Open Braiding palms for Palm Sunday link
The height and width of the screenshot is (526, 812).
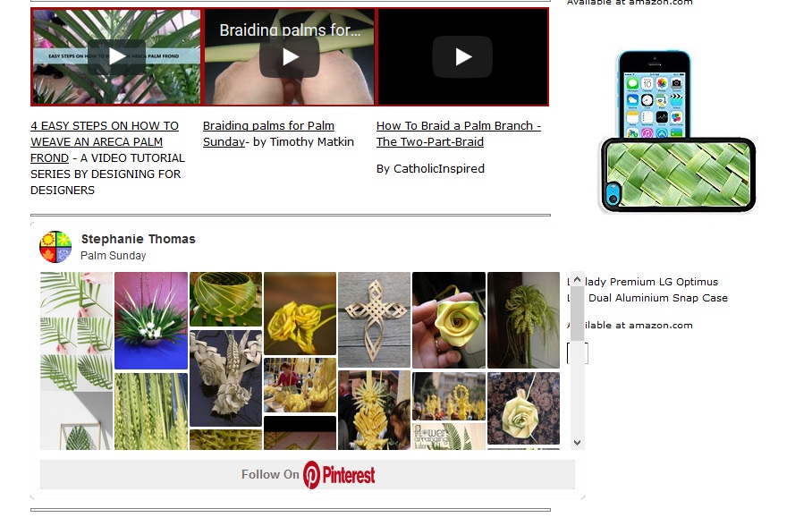coord(268,133)
